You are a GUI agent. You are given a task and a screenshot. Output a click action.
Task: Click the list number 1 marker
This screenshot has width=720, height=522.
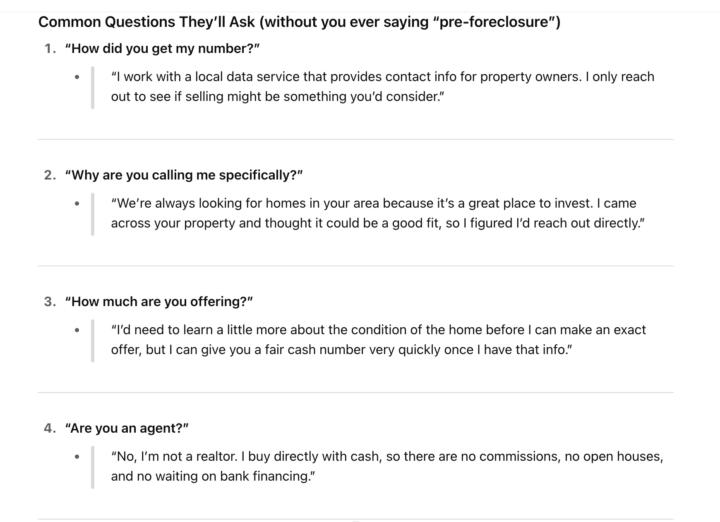(49, 48)
